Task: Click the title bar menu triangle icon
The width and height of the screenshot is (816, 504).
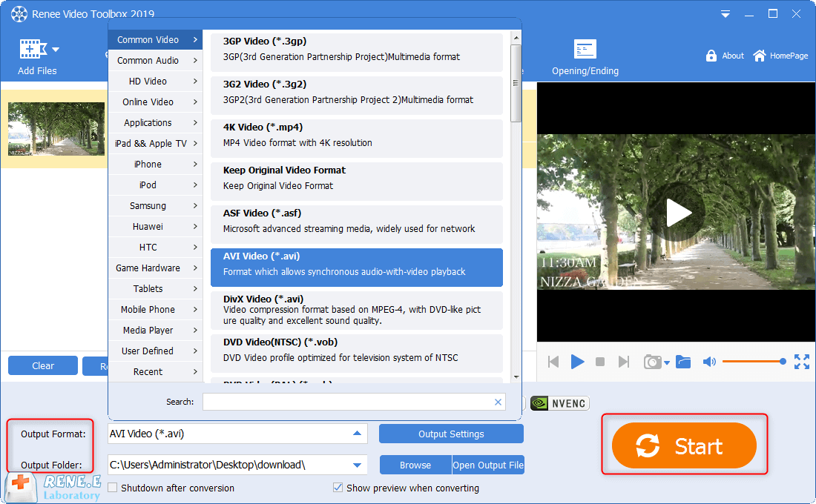Action: point(725,14)
